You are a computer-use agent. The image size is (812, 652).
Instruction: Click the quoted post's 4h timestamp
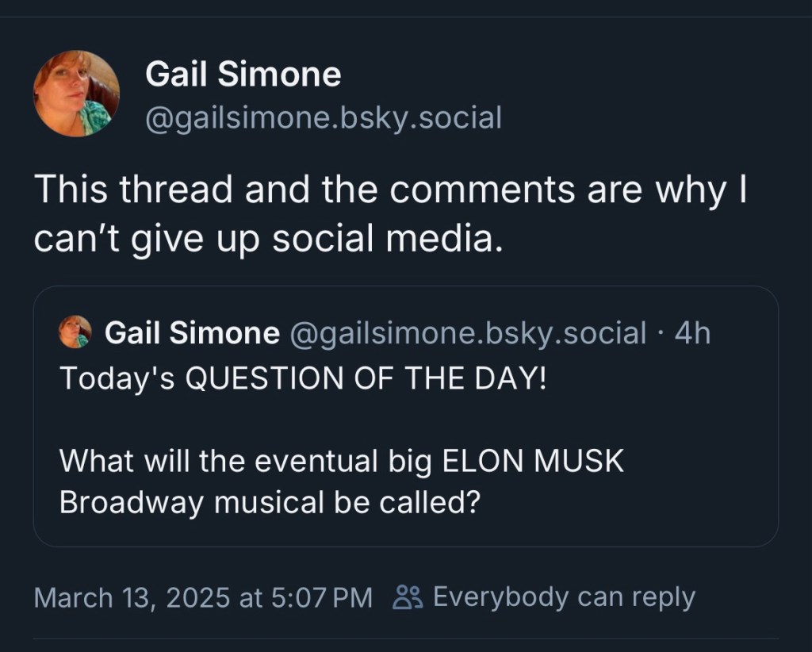click(691, 333)
